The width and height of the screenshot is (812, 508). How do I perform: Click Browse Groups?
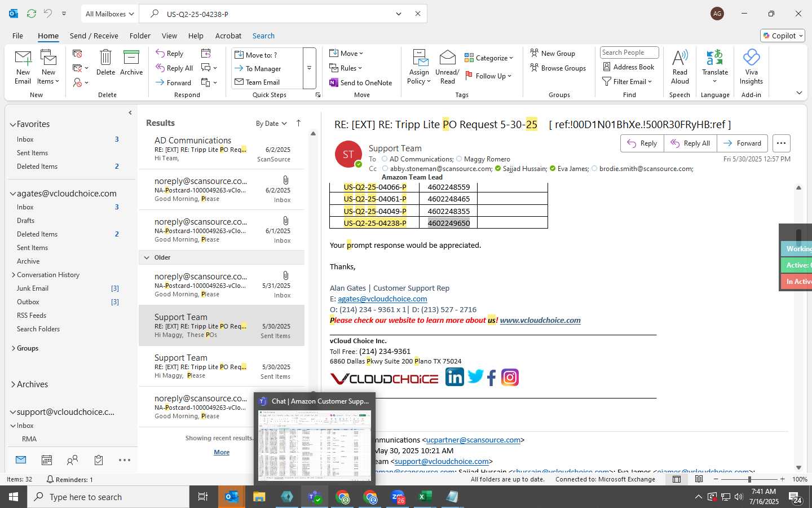558,68
